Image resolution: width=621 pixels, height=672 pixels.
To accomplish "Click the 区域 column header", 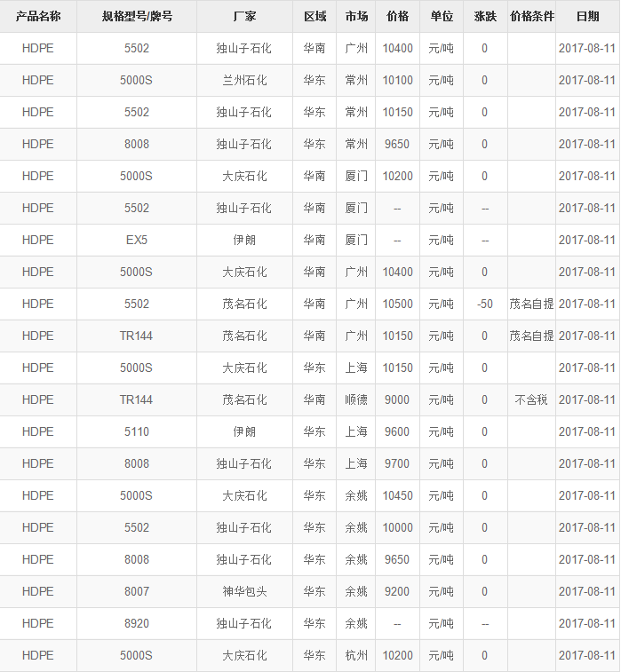I will (314, 16).
